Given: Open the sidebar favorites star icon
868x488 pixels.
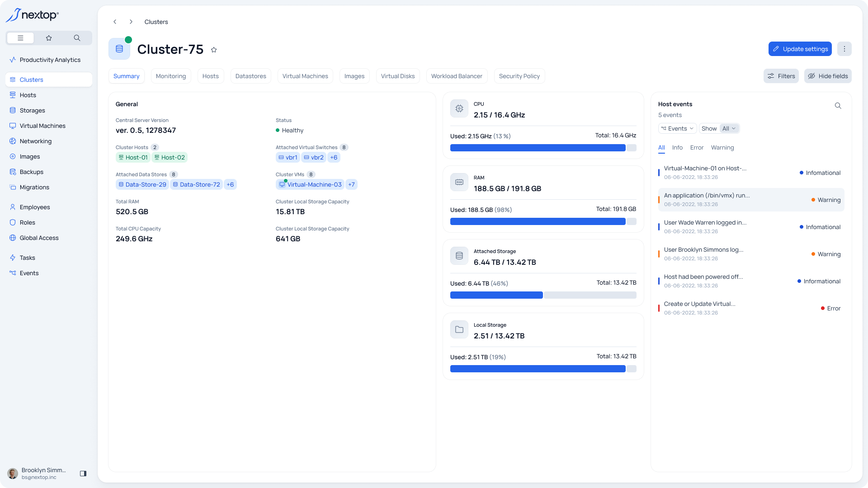Looking at the screenshot, I should [49, 38].
